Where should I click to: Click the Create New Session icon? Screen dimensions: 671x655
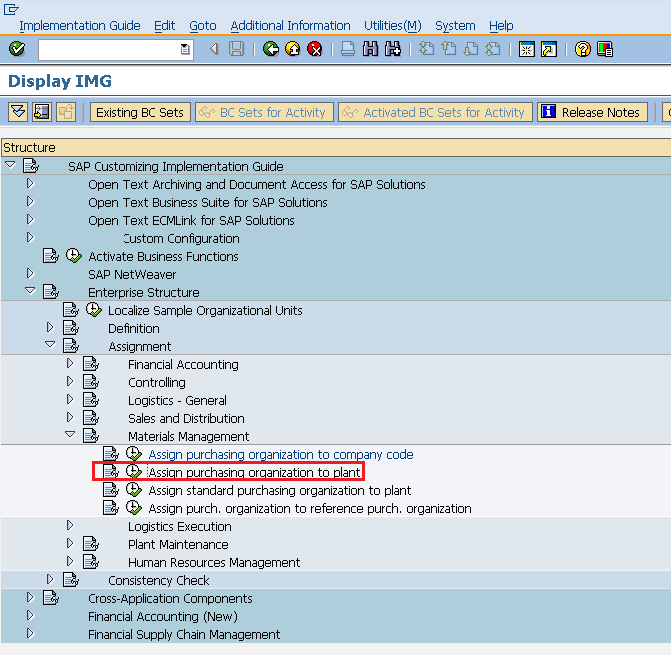[x=526, y=49]
